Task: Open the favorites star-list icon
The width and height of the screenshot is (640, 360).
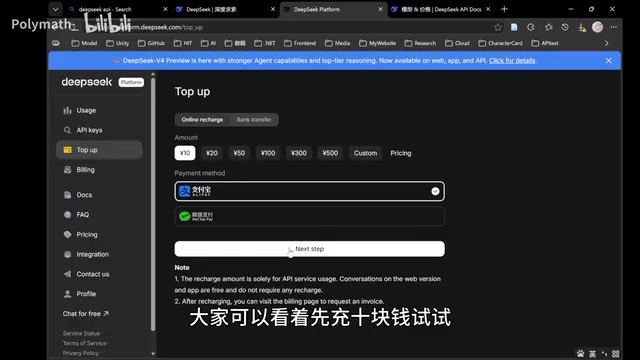Action: 549,27
